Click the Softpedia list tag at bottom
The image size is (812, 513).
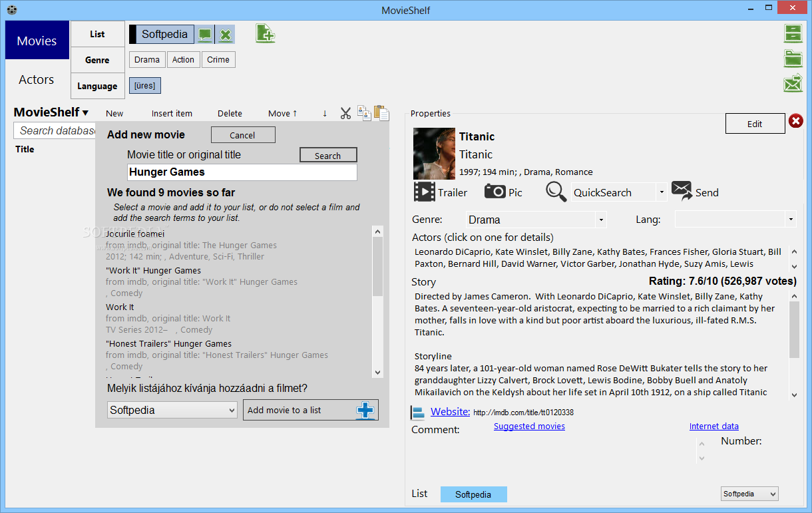pyautogui.click(x=473, y=494)
